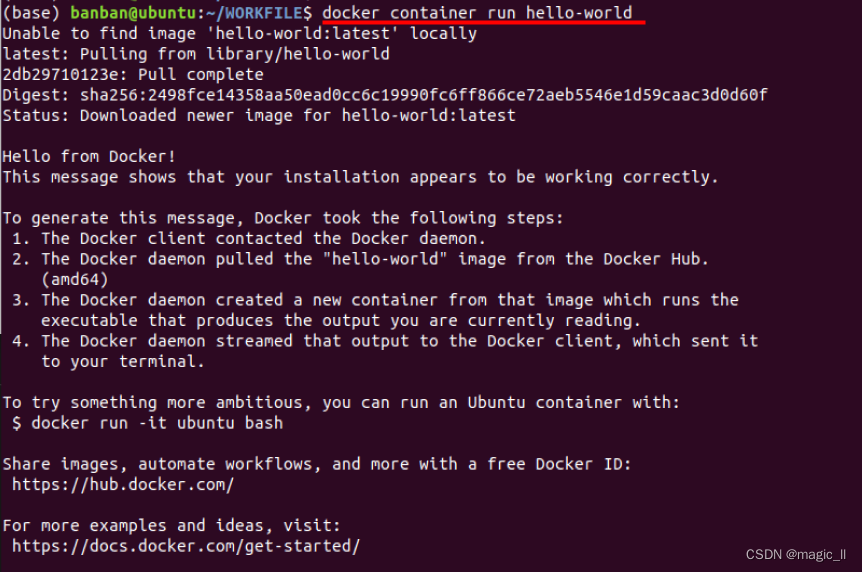
Task: Click step 2 about pulling hello-world image
Action: 361,259
